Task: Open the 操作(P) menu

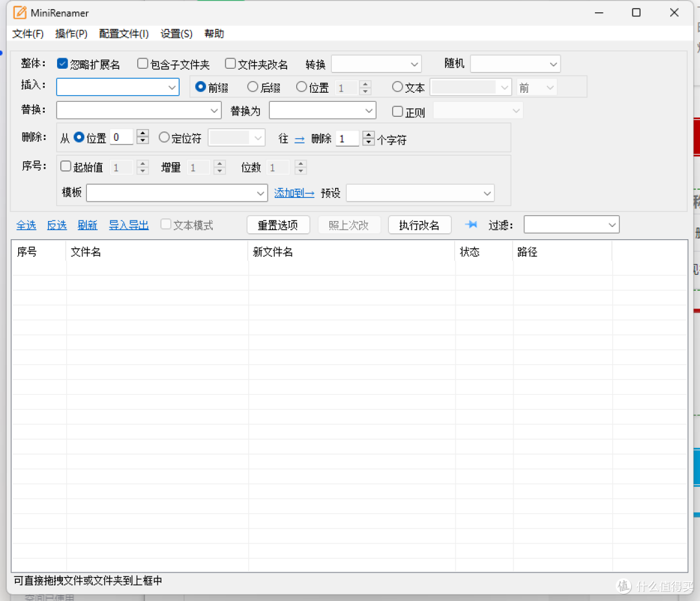Action: [71, 34]
